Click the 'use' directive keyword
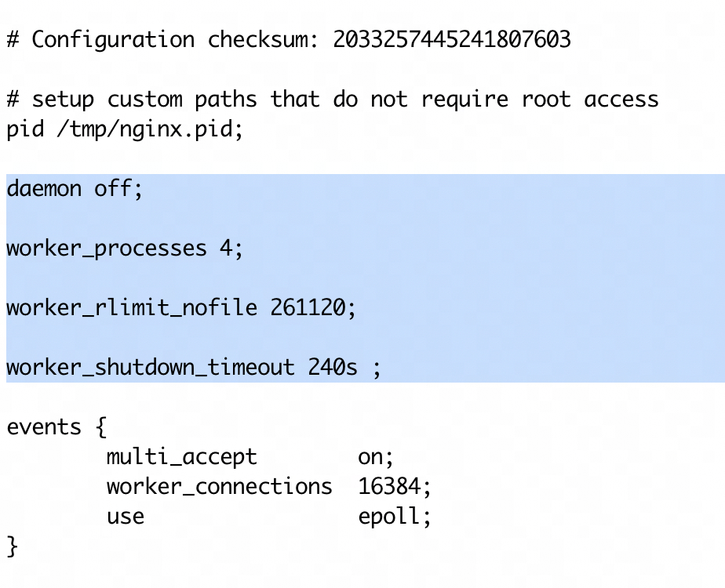725x588 pixels. tap(126, 517)
